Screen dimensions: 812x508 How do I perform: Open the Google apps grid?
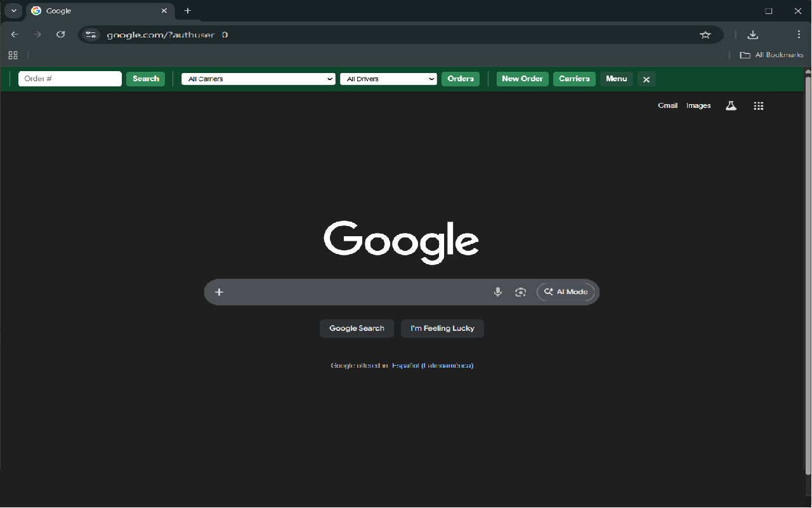[x=758, y=105]
